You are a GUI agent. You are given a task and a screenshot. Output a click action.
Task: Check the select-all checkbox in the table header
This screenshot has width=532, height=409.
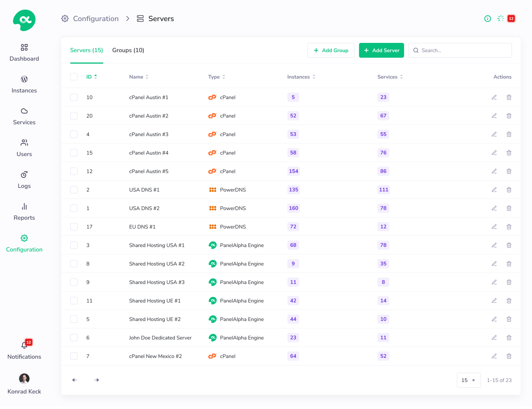[74, 77]
